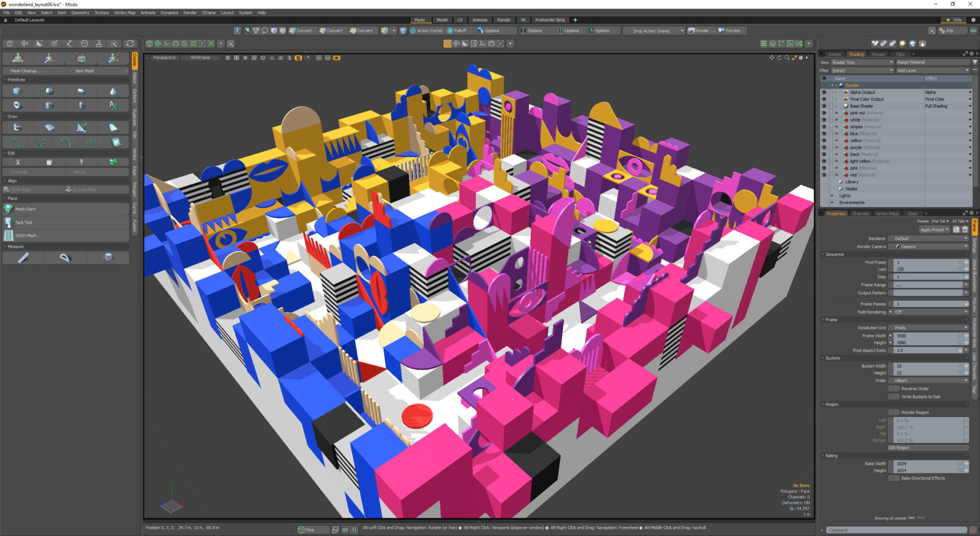Activate the Text primitive tool
Viewport: 980px width, 536px height.
[112, 105]
